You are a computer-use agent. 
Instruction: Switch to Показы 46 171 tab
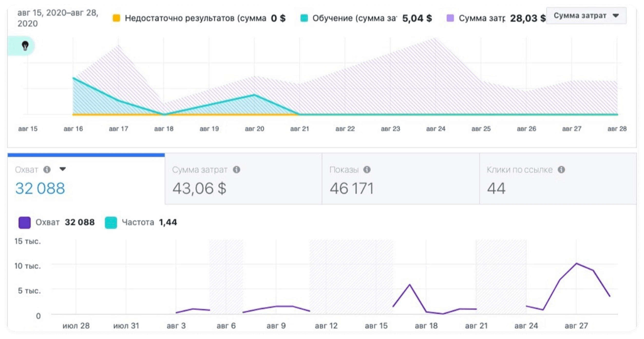pos(401,179)
